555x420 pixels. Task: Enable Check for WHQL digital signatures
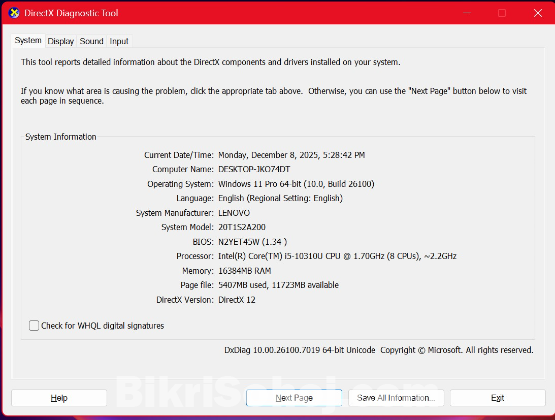pyautogui.click(x=34, y=326)
